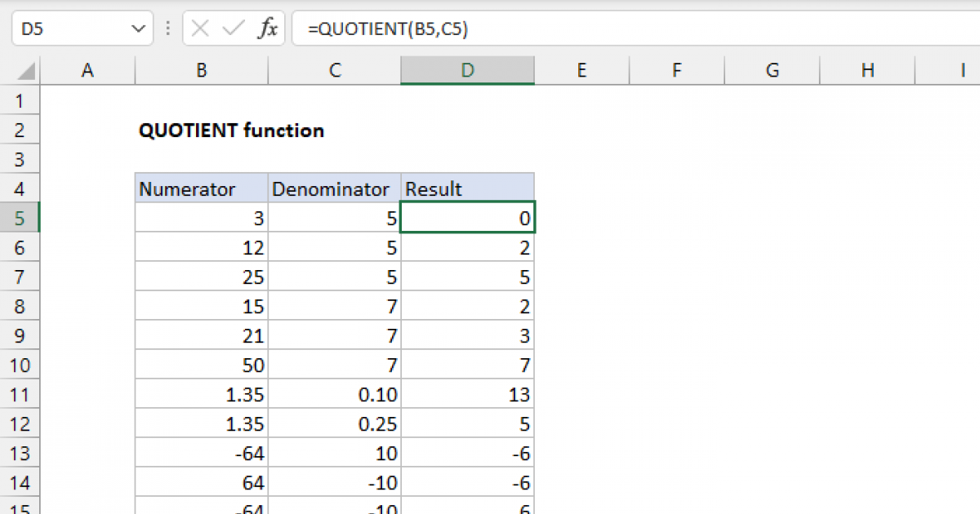This screenshot has height=514, width=980.
Task: Select row 7 header
Action: (20, 277)
